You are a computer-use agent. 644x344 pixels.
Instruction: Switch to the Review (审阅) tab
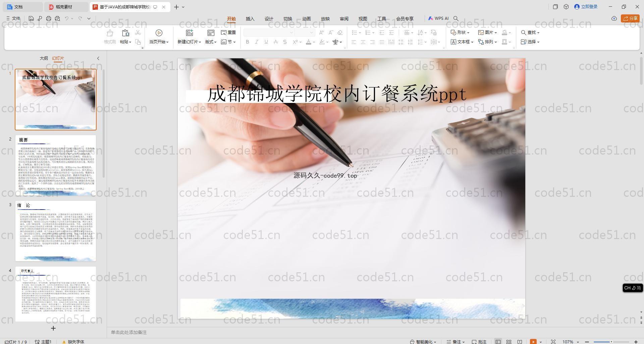click(x=344, y=19)
